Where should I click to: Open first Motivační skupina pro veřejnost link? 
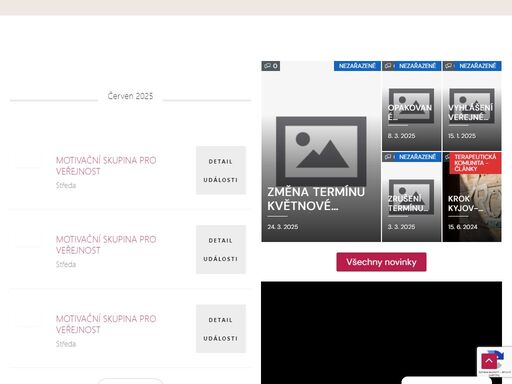point(106,166)
